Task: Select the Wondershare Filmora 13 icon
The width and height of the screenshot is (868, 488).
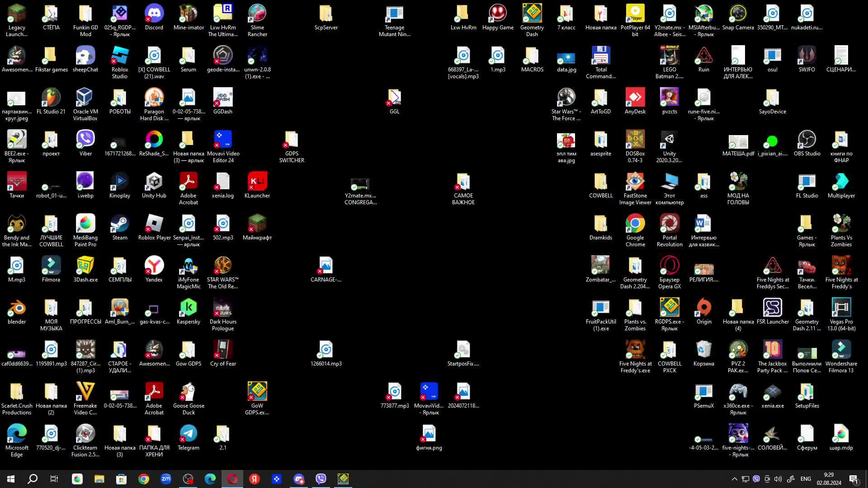Action: [x=841, y=357]
